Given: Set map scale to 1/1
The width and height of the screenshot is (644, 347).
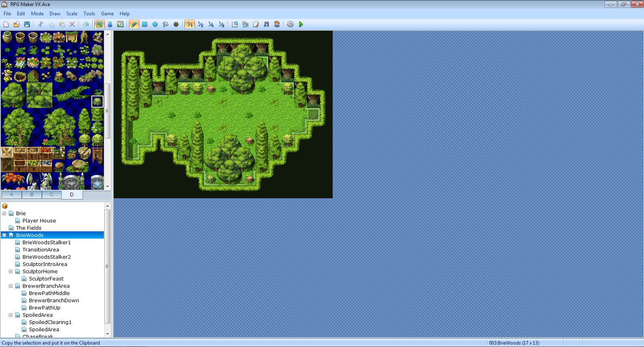Looking at the screenshot, I should pyautogui.click(x=190, y=24).
